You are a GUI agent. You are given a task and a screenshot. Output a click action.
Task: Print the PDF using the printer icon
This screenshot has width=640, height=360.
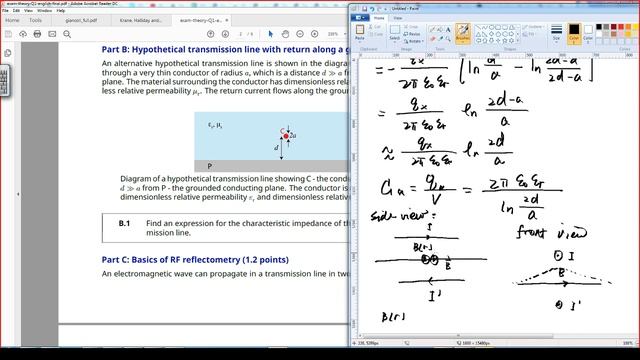coord(37,34)
